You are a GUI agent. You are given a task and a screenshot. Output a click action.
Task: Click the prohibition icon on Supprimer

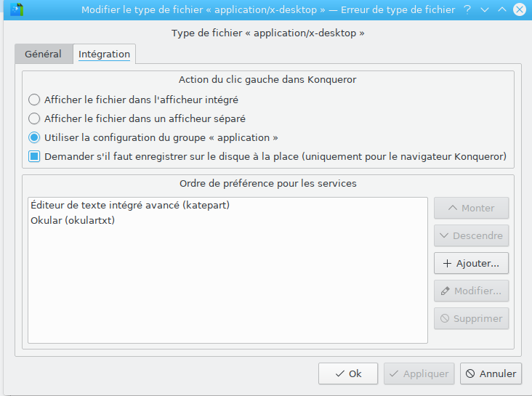click(445, 318)
